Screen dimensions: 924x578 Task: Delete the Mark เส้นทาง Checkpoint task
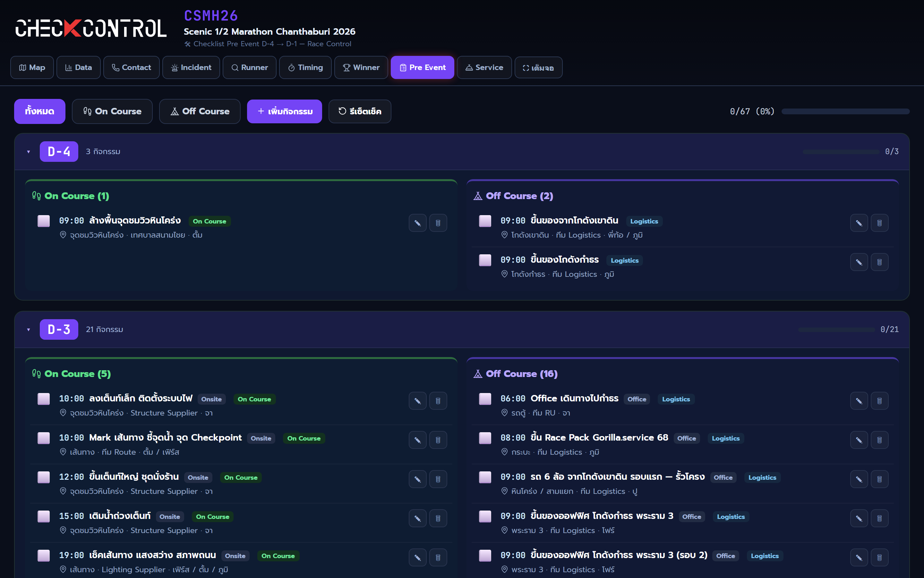(x=438, y=440)
